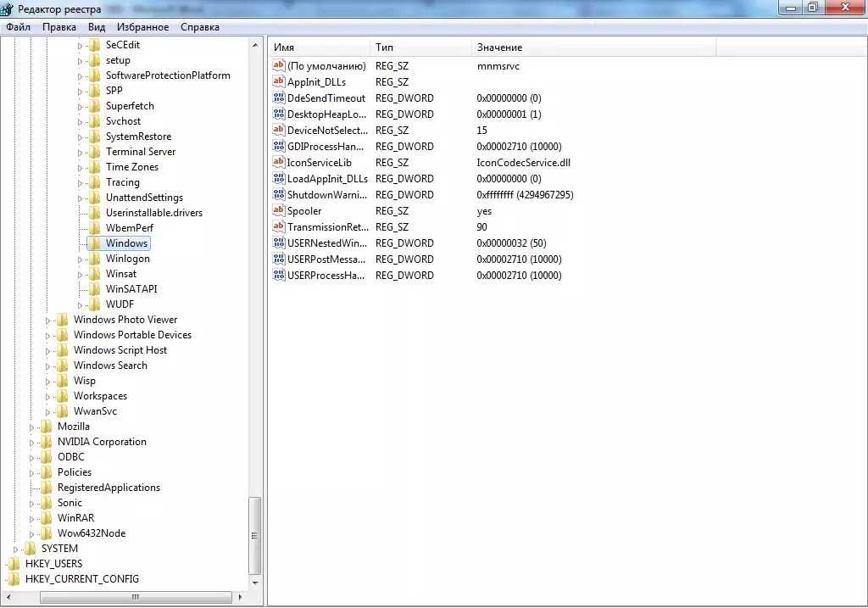Screen dimensions: 868x608
Task: Click the folder icon of Winlogon key
Action: point(94,259)
